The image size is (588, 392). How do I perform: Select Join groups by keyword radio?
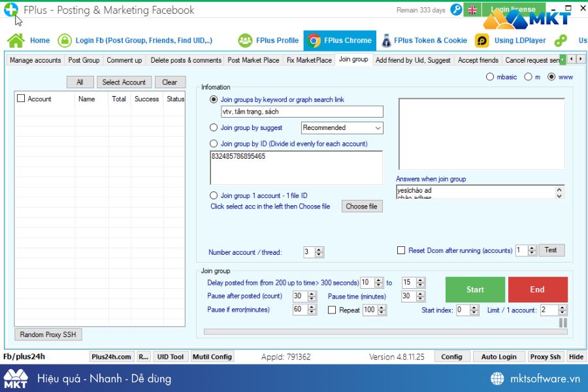click(214, 99)
